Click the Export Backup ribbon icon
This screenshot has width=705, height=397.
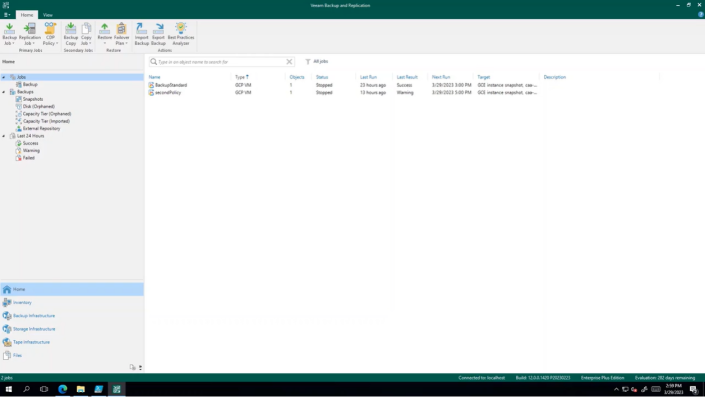coord(158,34)
